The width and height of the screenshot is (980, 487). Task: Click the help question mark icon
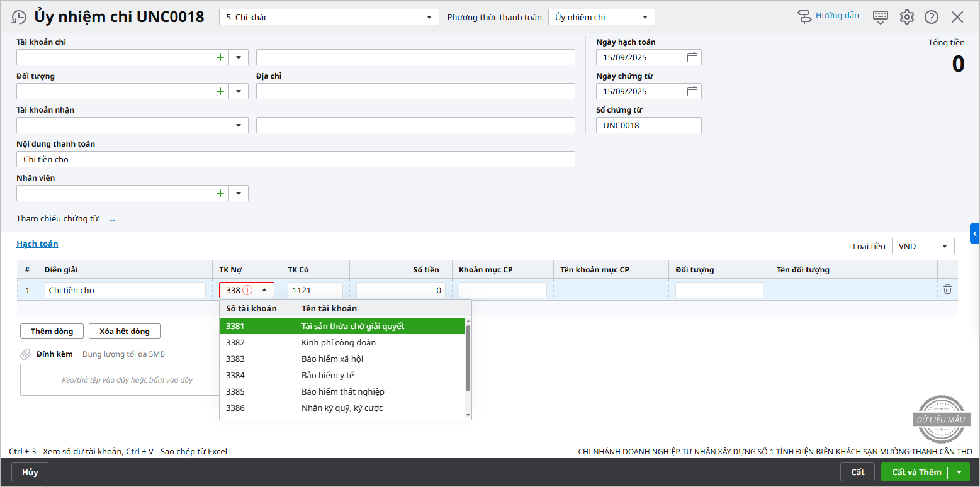[932, 17]
